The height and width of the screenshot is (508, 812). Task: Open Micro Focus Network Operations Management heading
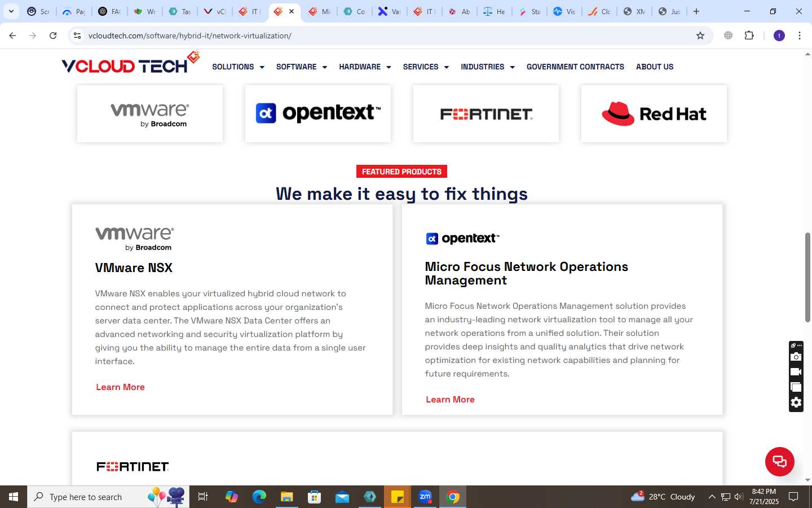tap(526, 273)
